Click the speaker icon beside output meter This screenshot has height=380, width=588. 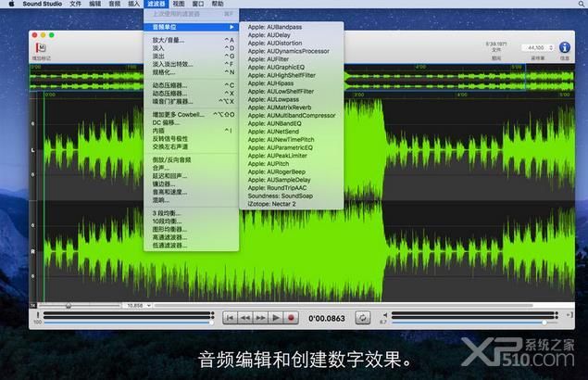tap(385, 315)
